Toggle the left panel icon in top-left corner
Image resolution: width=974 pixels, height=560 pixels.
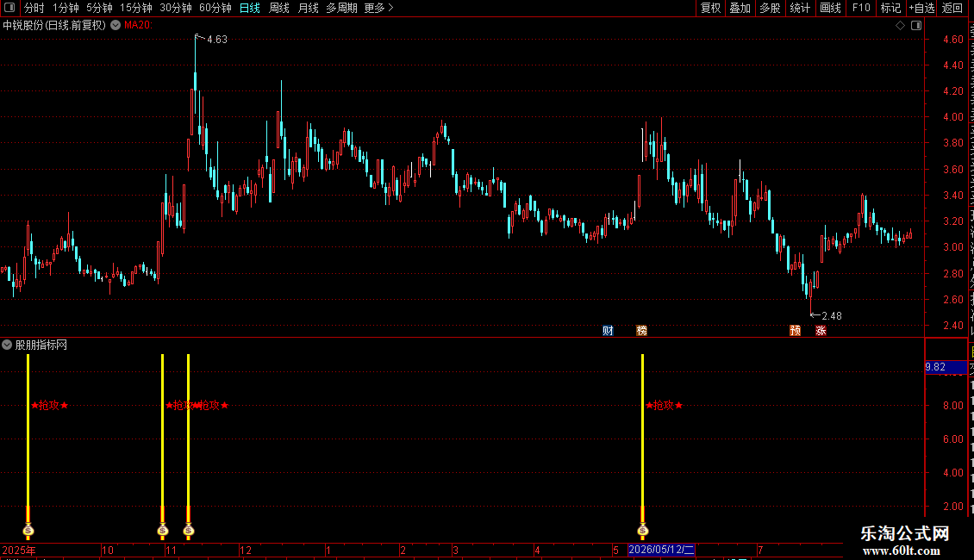[9, 8]
